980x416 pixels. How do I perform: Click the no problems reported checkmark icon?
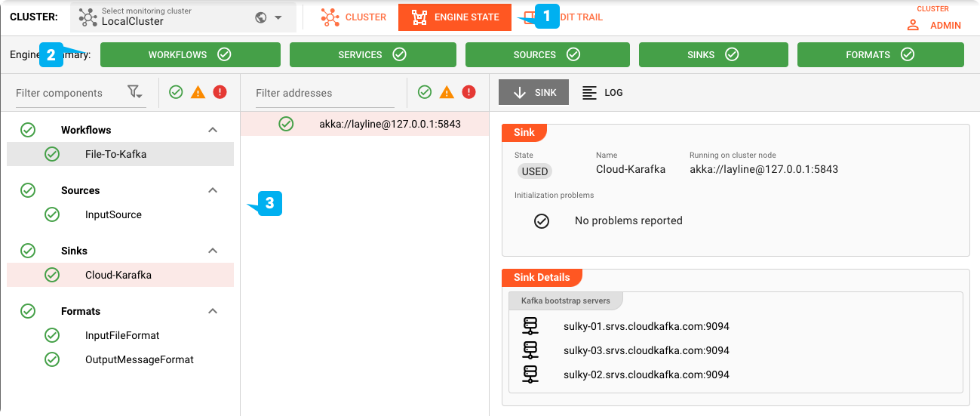pyautogui.click(x=542, y=221)
